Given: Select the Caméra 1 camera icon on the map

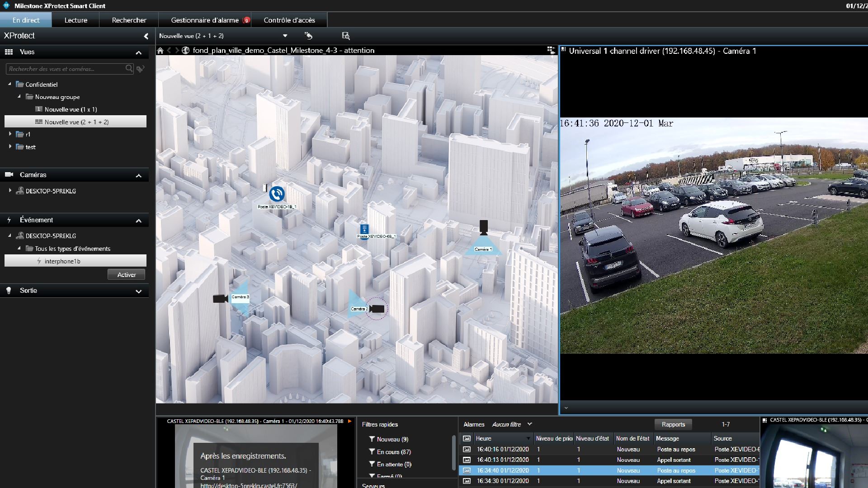Looking at the screenshot, I should (x=483, y=228).
